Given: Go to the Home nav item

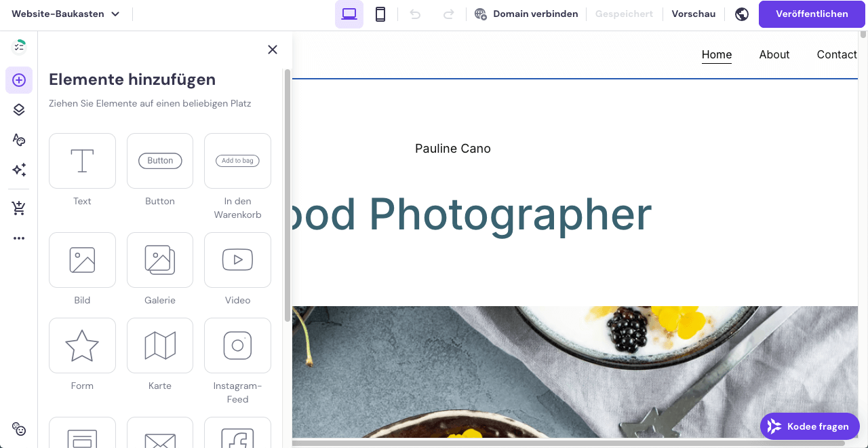Looking at the screenshot, I should point(717,55).
